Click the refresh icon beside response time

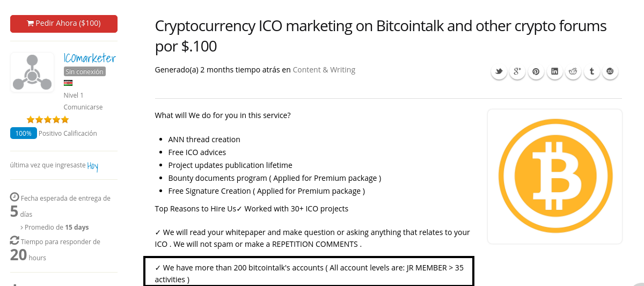pos(14,240)
